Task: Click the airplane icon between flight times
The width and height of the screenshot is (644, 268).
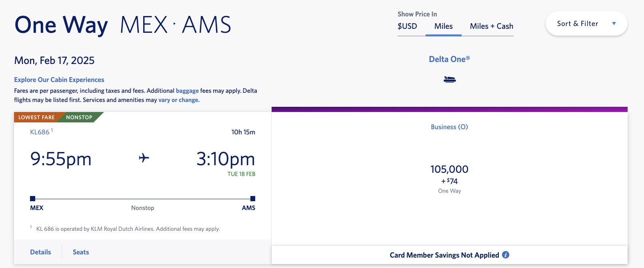Action: (x=144, y=158)
